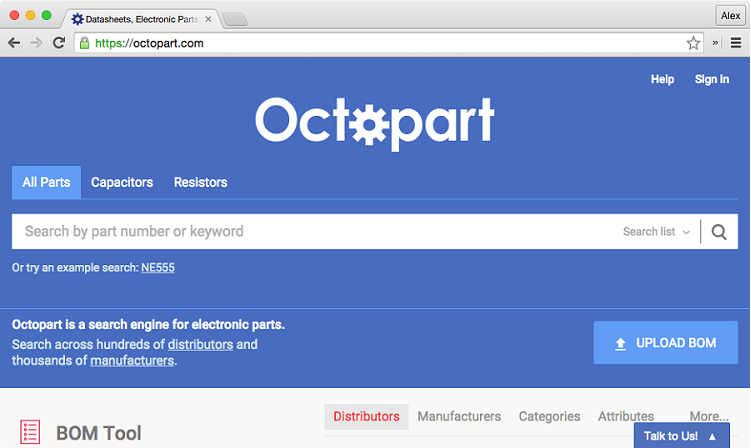Image resolution: width=751 pixels, height=448 pixels.
Task: Open a new browser tab
Action: point(235,20)
